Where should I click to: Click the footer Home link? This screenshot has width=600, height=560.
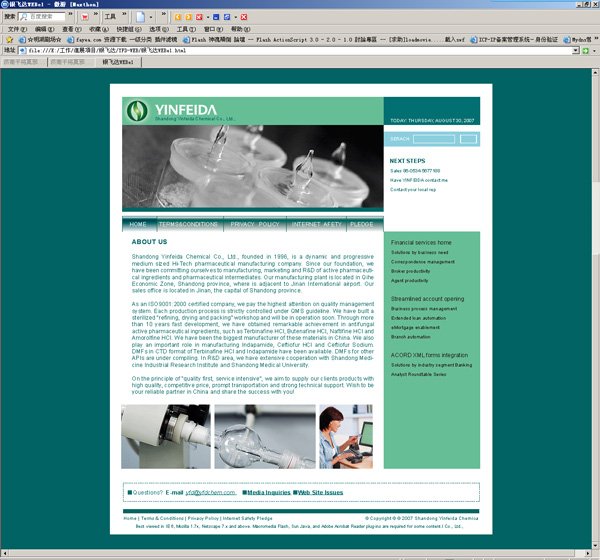(130, 518)
